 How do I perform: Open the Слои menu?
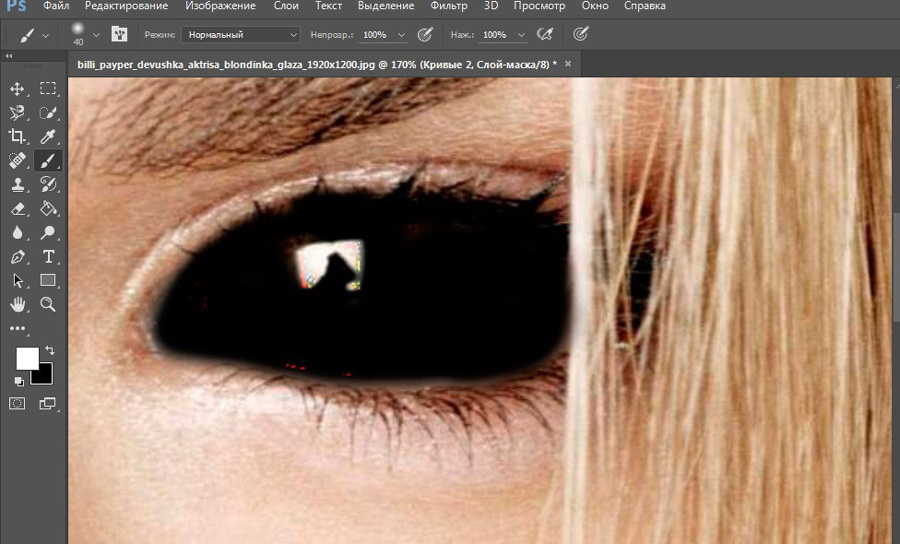(x=286, y=6)
